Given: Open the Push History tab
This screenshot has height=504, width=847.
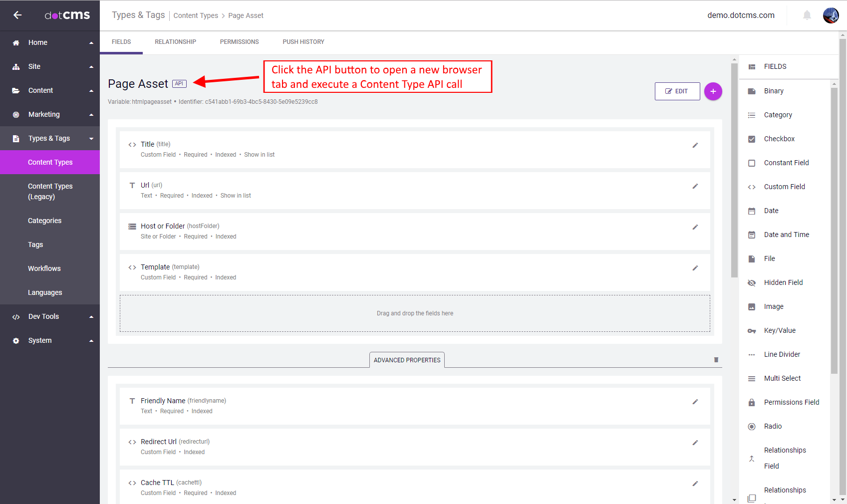Looking at the screenshot, I should (x=303, y=42).
